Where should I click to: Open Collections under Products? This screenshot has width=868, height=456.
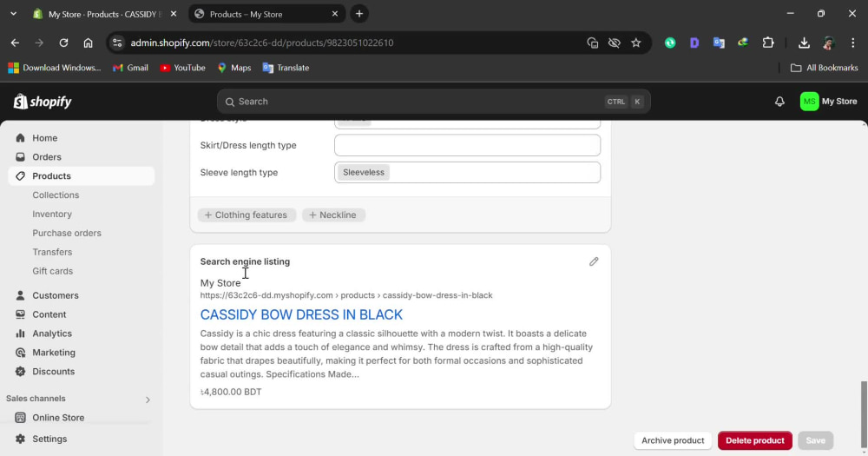point(56,195)
